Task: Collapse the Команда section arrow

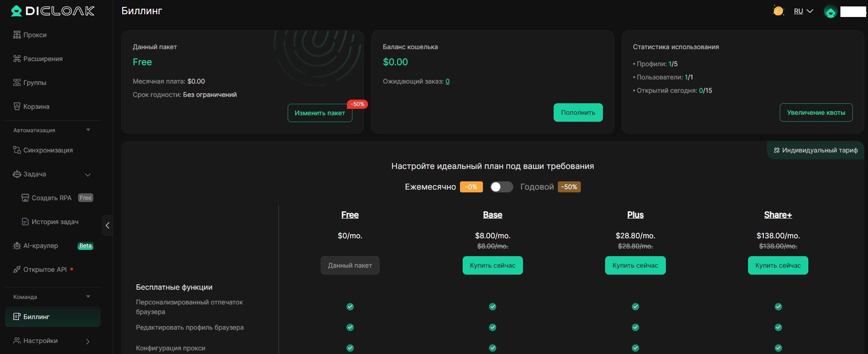Action: (x=88, y=297)
